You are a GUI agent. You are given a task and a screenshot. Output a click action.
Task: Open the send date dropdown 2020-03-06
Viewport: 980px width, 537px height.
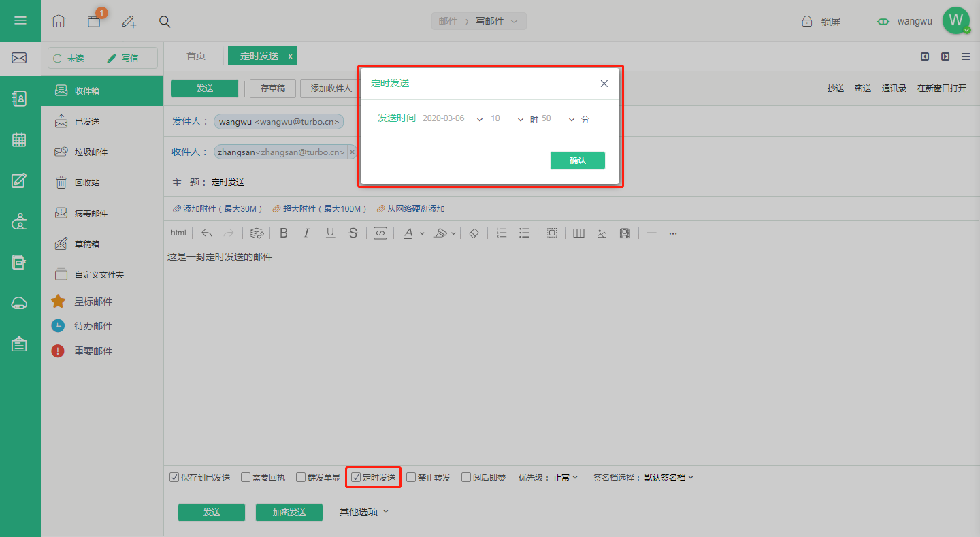pyautogui.click(x=453, y=118)
